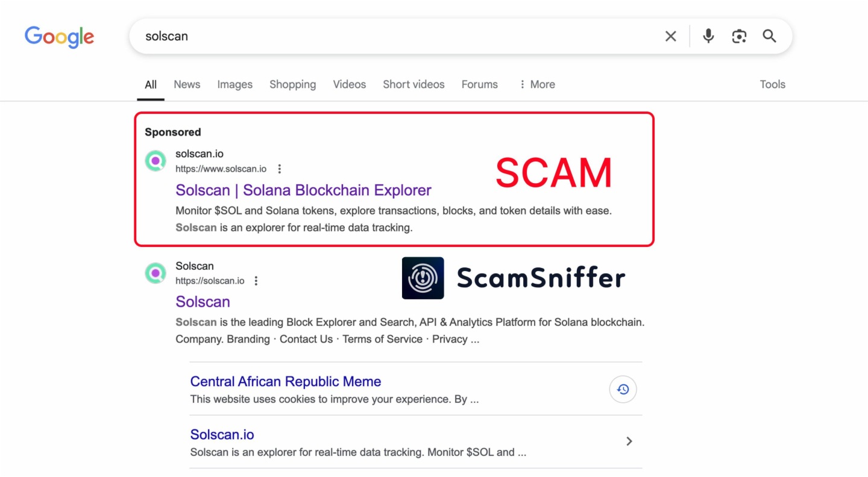Viewport: 868px width, 477px height.
Task: Open the Forums results tab
Action: [479, 84]
